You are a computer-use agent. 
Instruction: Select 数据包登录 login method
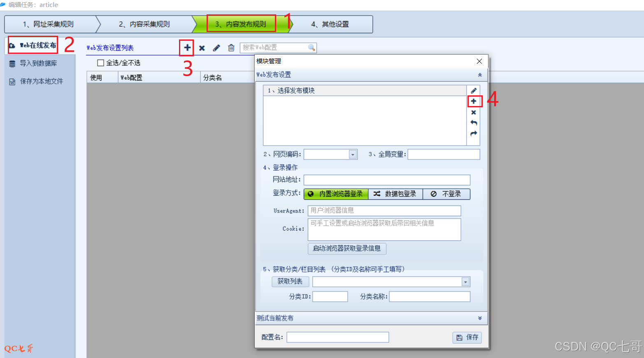click(395, 194)
